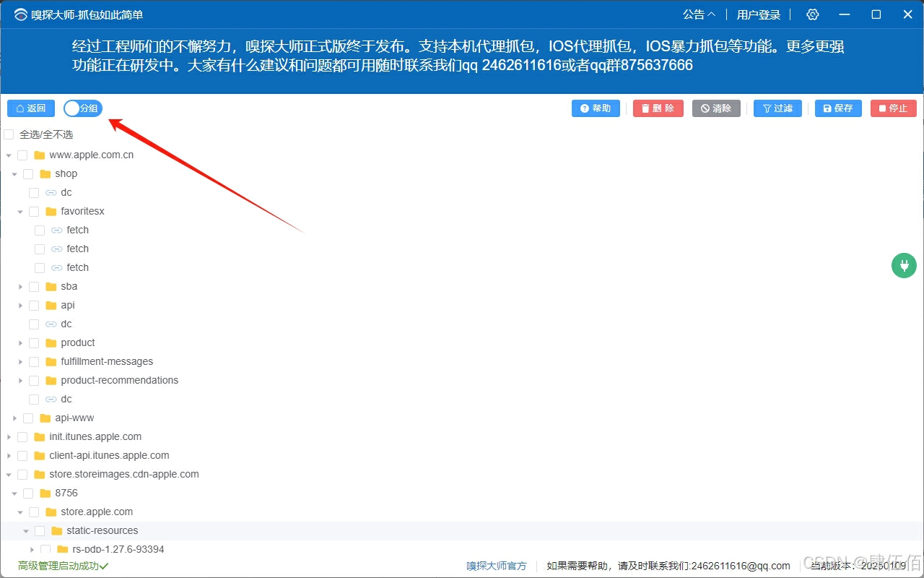The image size is (924, 578).
Task: Click 用户登录 in the title bar
Action: click(758, 14)
